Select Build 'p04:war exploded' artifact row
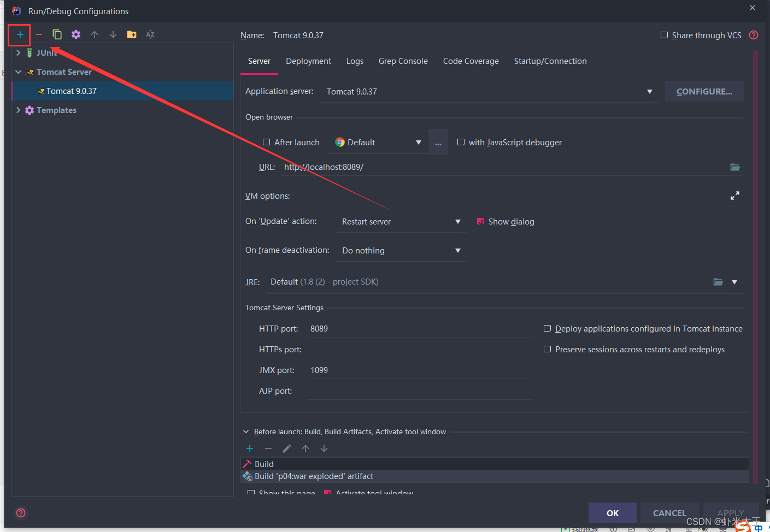 495,476
